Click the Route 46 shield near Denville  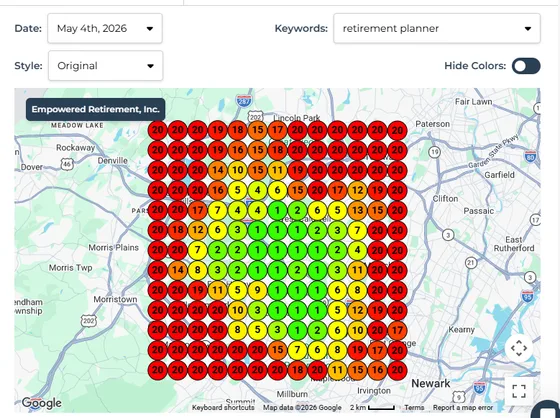coord(67,164)
